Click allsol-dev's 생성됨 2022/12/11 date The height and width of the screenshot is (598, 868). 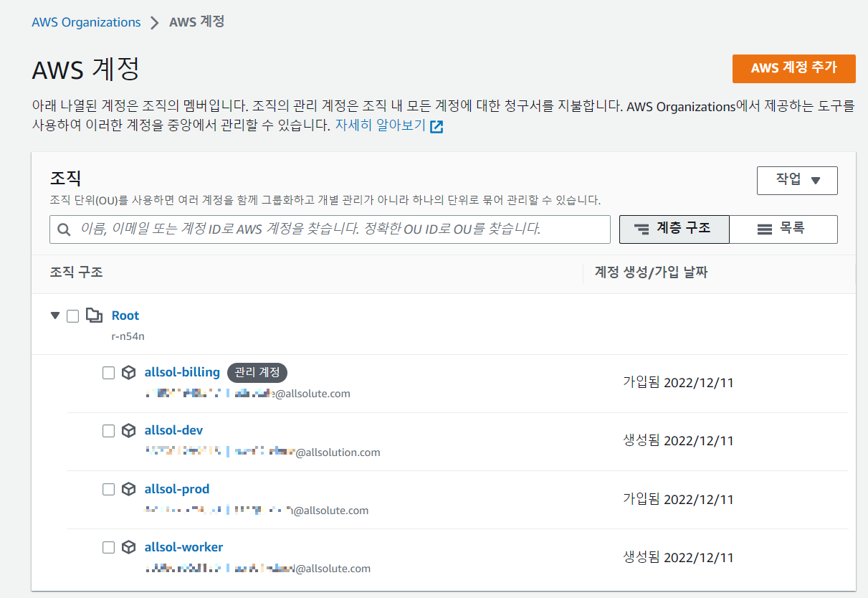678,440
